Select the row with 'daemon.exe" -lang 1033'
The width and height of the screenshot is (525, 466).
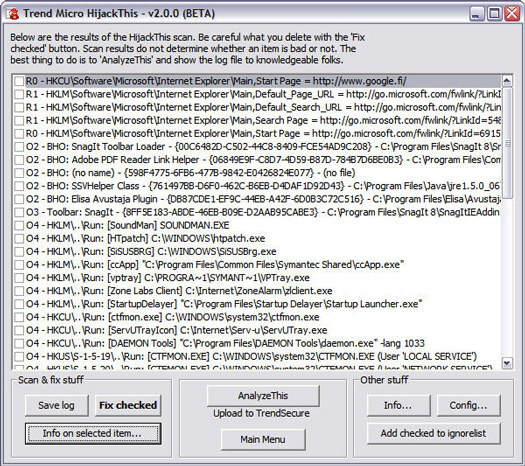225,343
